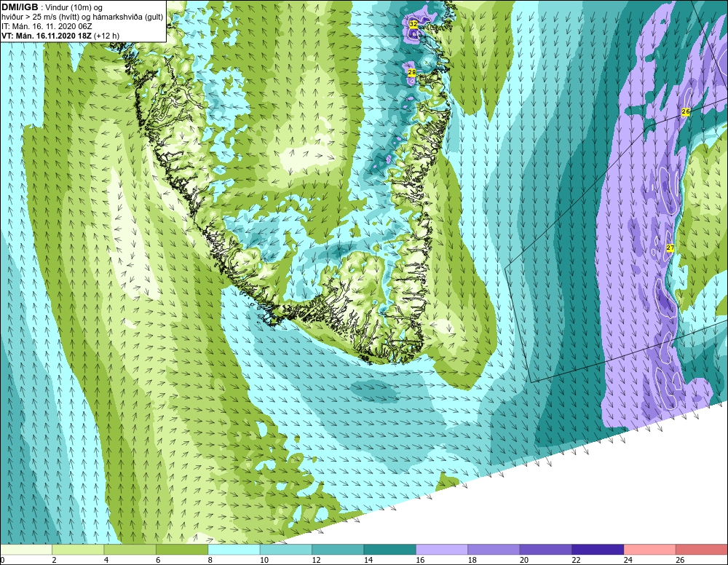
Task: Click the initial time 'IT: Mán. 16. 11. 2020 06Z'
Action: click(x=47, y=26)
